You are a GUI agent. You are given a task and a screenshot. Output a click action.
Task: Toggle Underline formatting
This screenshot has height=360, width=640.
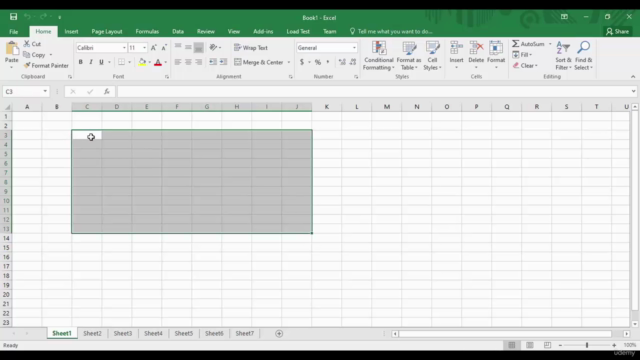pyautogui.click(x=101, y=62)
